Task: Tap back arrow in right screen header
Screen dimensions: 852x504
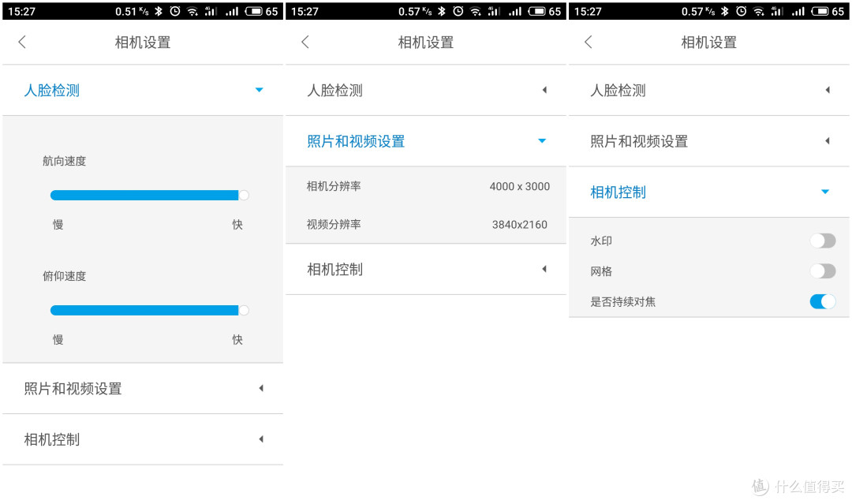Action: click(589, 42)
